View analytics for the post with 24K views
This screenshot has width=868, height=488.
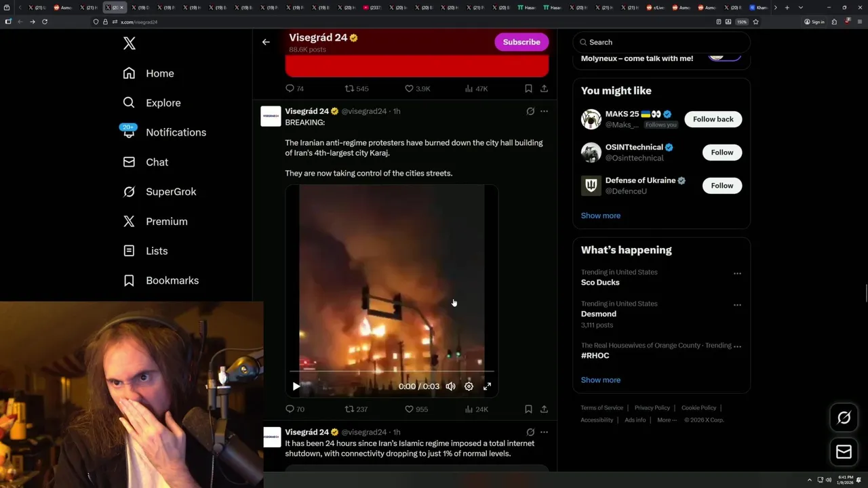476,409
